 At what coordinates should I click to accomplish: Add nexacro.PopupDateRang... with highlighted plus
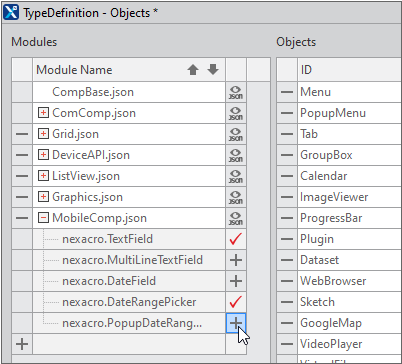236,323
